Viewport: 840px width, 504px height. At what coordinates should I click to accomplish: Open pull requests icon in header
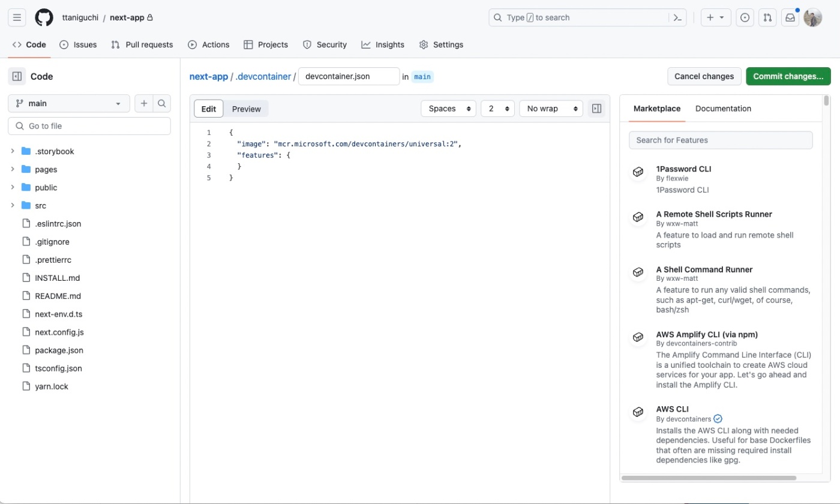pos(767,17)
